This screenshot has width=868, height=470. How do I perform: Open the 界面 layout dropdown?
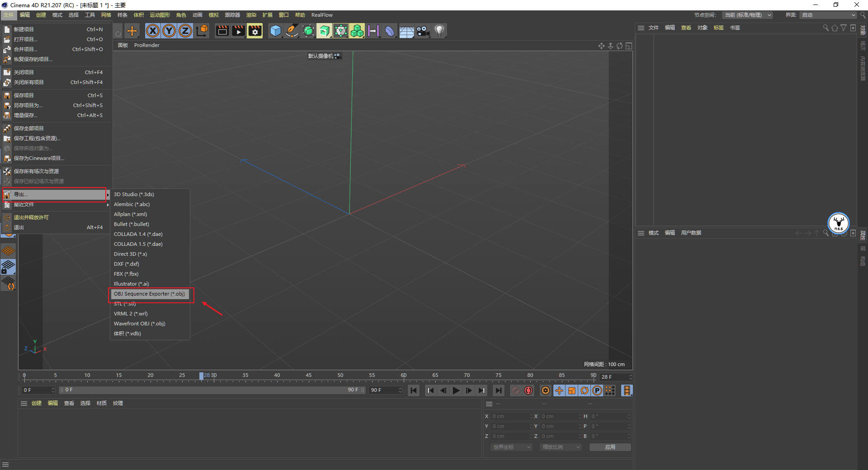(828, 15)
